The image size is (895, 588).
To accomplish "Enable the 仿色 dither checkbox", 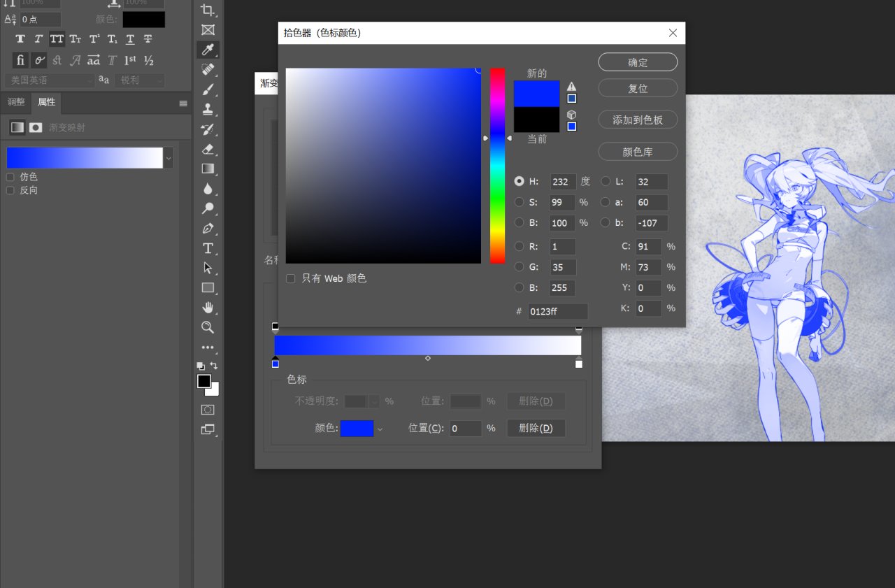I will (10, 177).
